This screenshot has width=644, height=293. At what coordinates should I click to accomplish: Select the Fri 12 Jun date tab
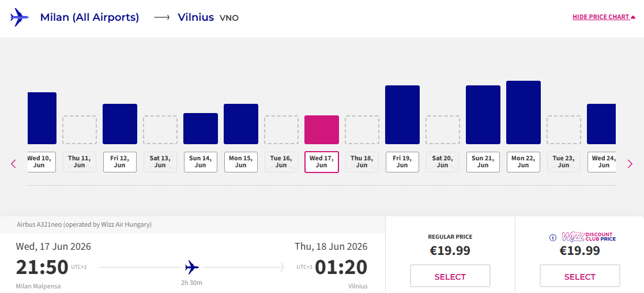tap(120, 161)
